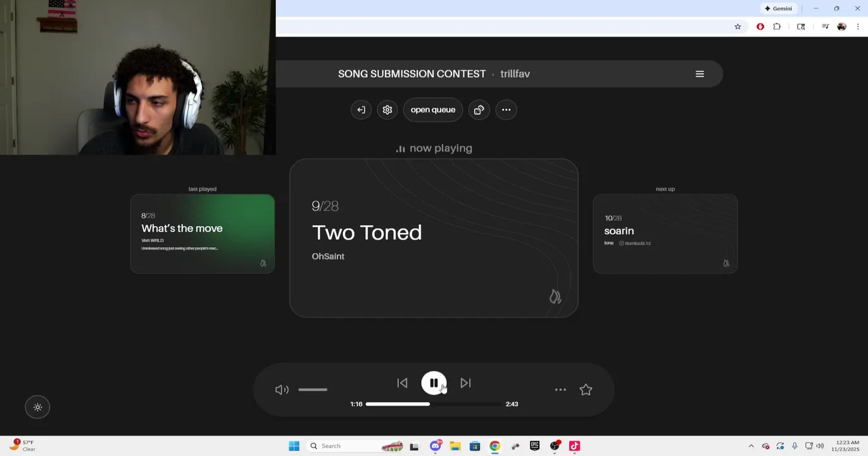The width and height of the screenshot is (868, 456).
Task: Click the 9/28 track counter
Action: (x=325, y=206)
